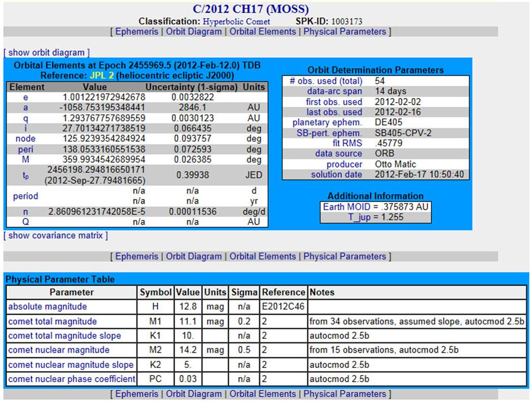Click the mean motion 'n' element link

[25, 212]
